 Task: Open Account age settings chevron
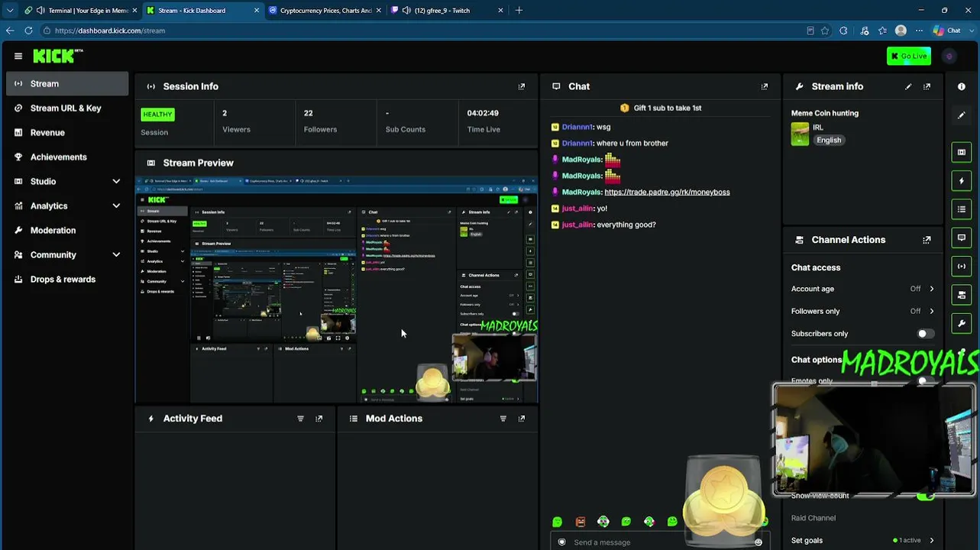click(x=931, y=289)
